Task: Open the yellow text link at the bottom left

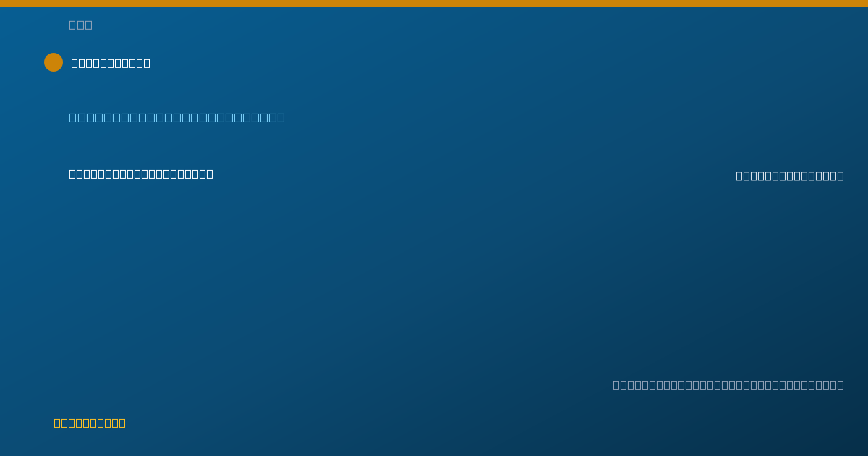Action: [x=90, y=423]
